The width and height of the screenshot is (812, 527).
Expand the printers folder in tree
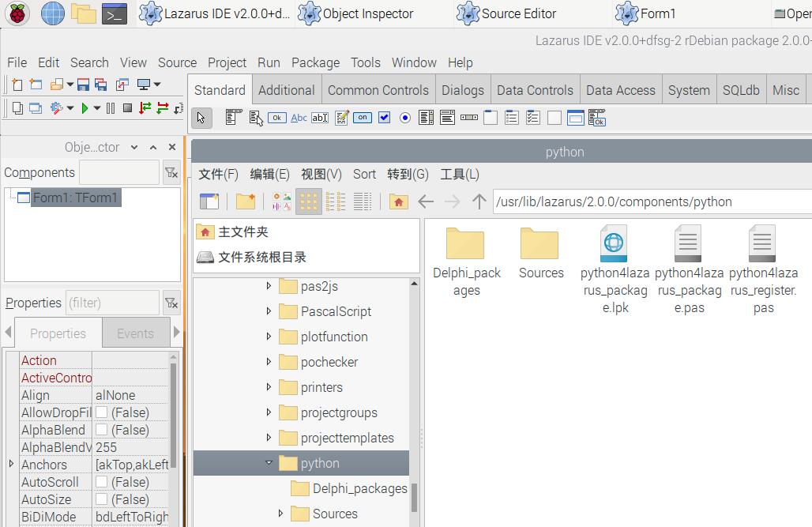point(269,386)
